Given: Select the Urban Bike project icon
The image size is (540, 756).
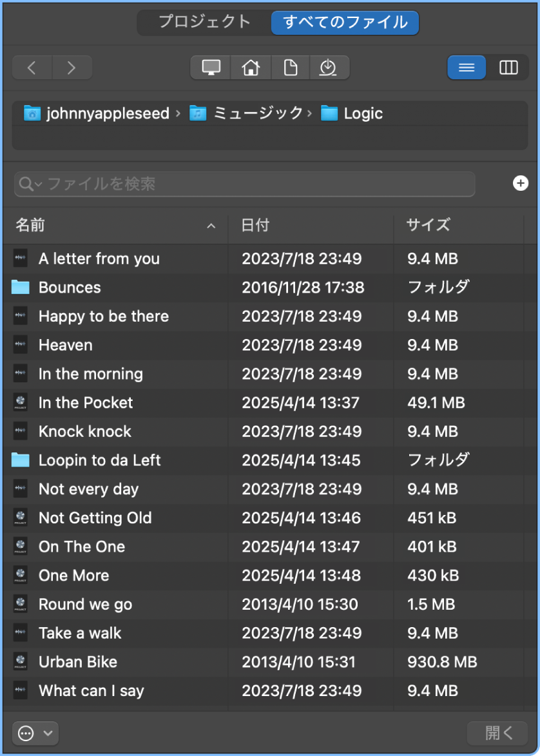Looking at the screenshot, I should tap(21, 662).
